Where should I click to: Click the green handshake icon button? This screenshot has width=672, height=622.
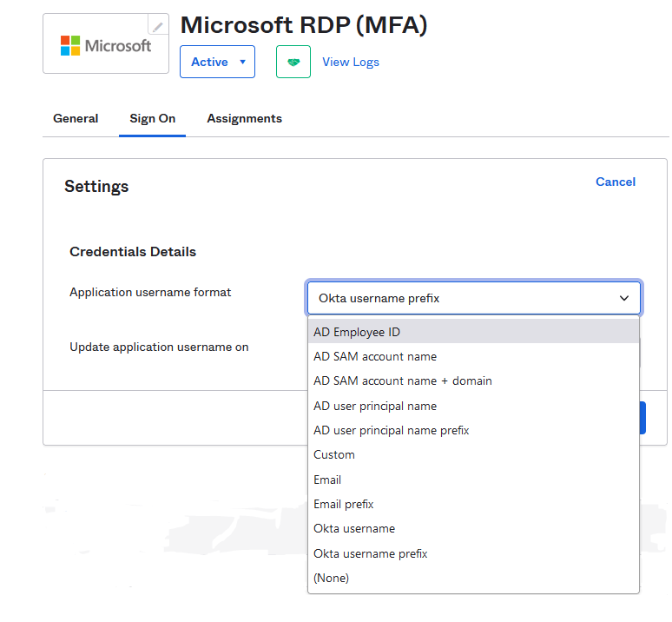tap(293, 62)
